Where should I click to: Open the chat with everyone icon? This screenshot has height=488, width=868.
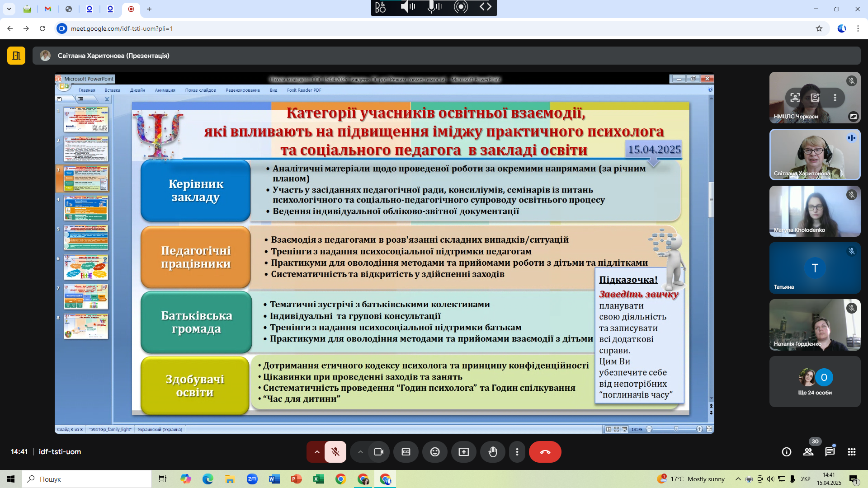coord(830,452)
